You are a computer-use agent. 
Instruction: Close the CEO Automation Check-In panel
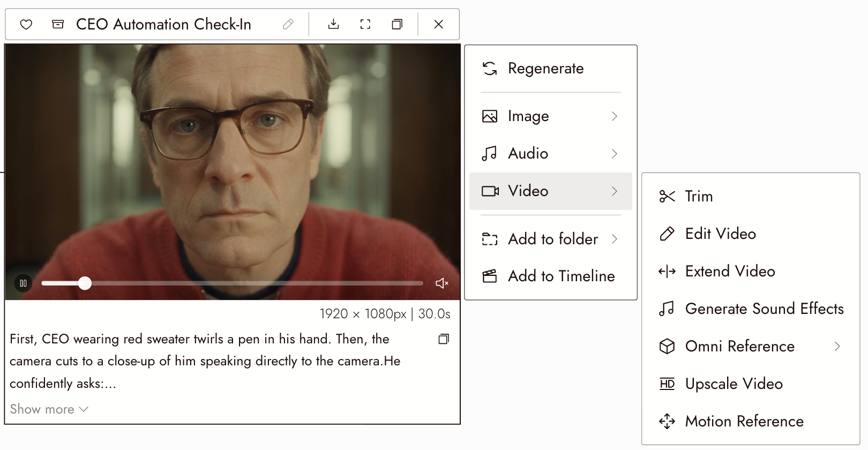pos(439,24)
